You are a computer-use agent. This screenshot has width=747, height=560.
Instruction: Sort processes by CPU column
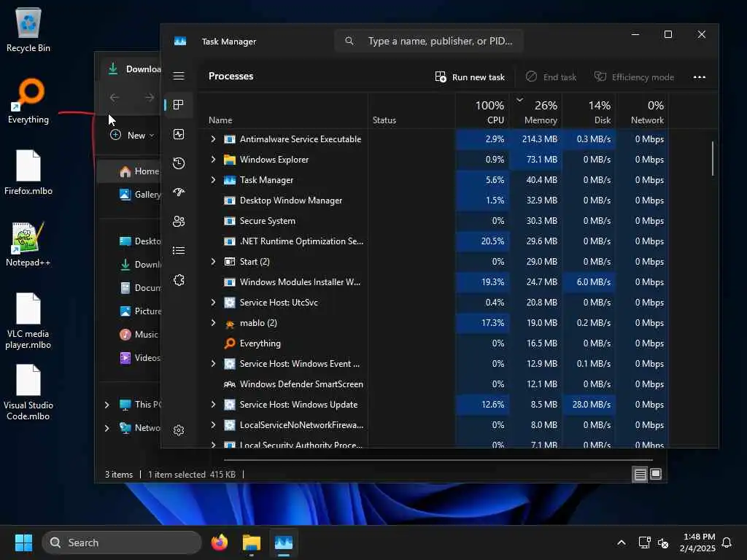[483, 112]
